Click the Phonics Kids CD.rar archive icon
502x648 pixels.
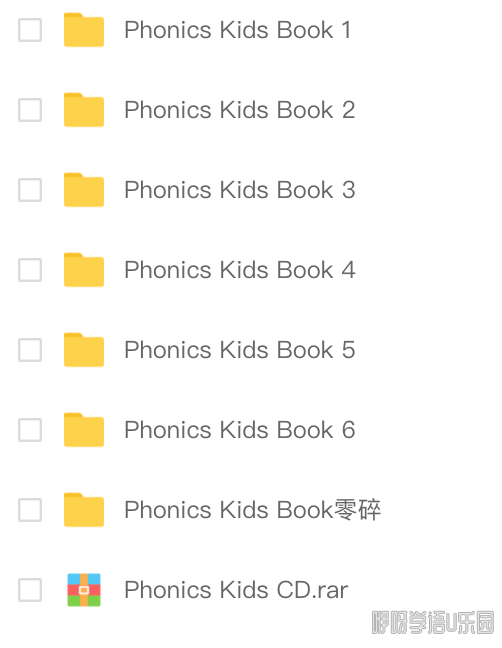point(84,590)
